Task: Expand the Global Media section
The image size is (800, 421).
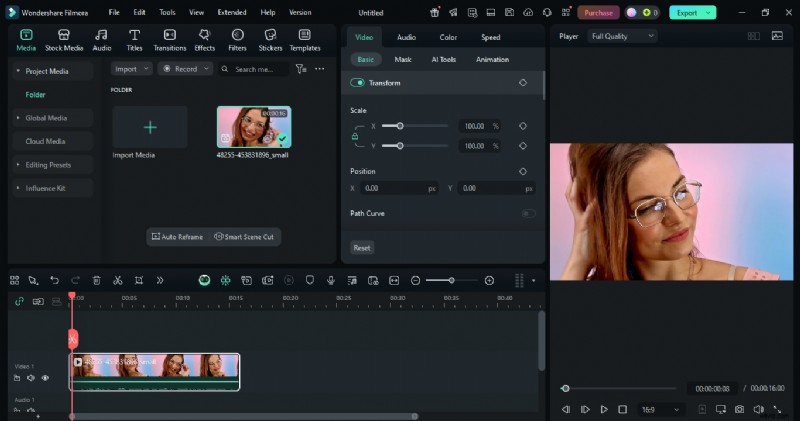Action: click(46, 117)
